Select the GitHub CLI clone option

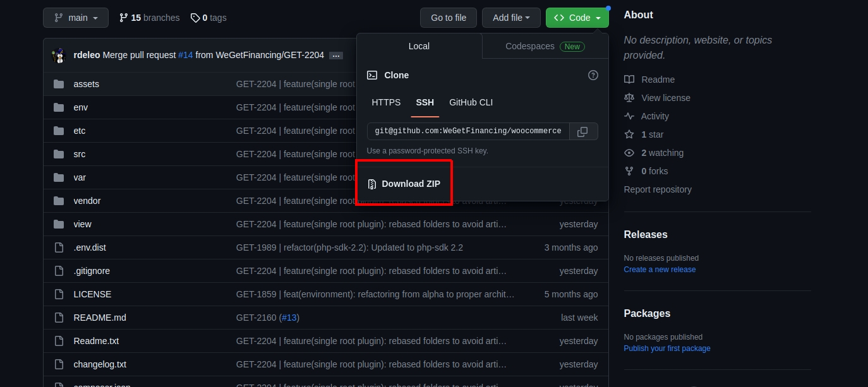pos(471,102)
